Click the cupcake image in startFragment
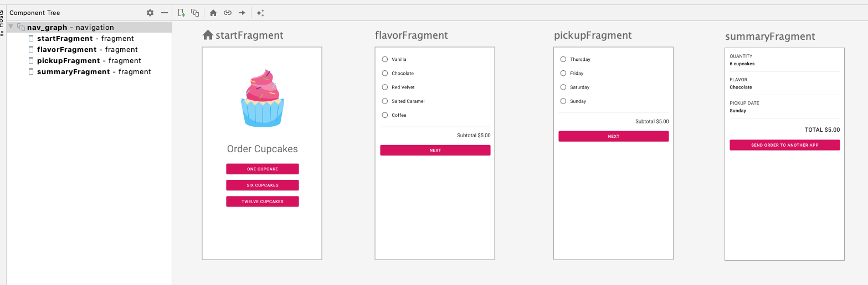Viewport: 868px width, 285px height. coord(263,99)
